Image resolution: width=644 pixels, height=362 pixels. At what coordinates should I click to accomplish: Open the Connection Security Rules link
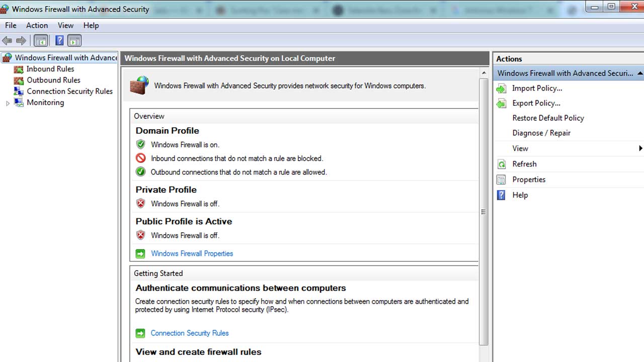[x=190, y=333]
